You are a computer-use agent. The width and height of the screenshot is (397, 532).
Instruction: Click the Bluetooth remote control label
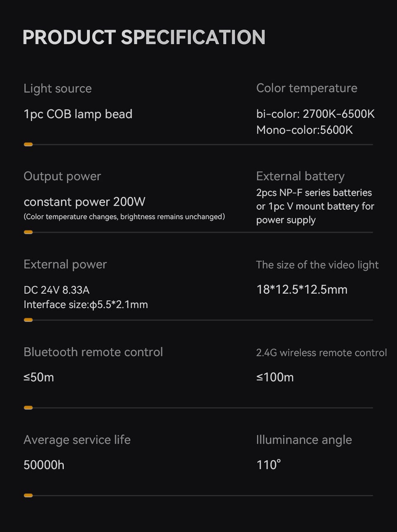(93, 352)
